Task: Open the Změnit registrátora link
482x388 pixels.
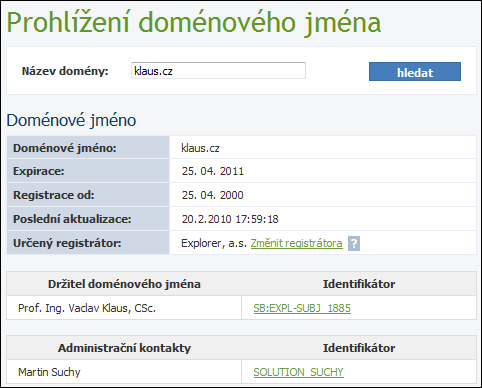Action: 296,243
